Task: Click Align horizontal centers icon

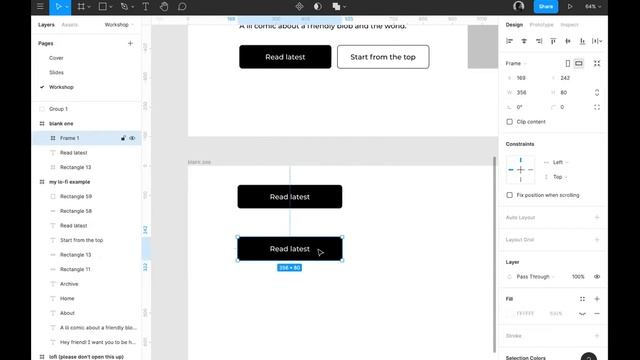Action: (524, 41)
